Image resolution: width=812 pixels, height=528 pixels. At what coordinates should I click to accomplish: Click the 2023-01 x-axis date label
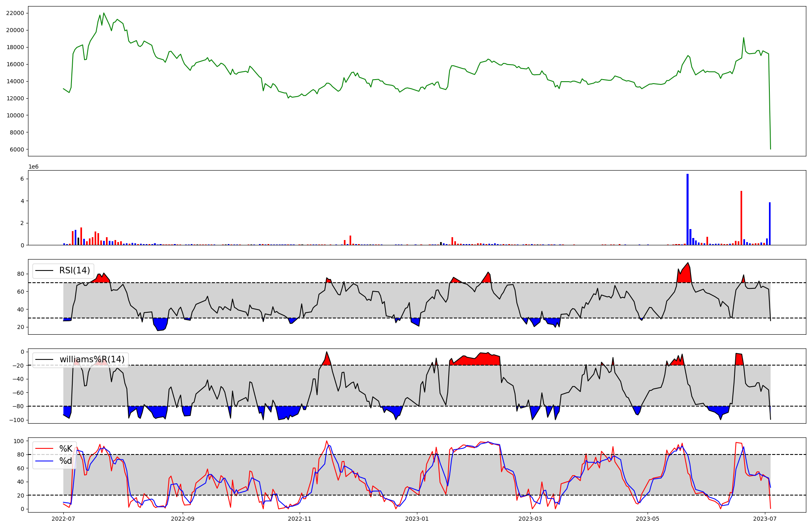coord(417,519)
